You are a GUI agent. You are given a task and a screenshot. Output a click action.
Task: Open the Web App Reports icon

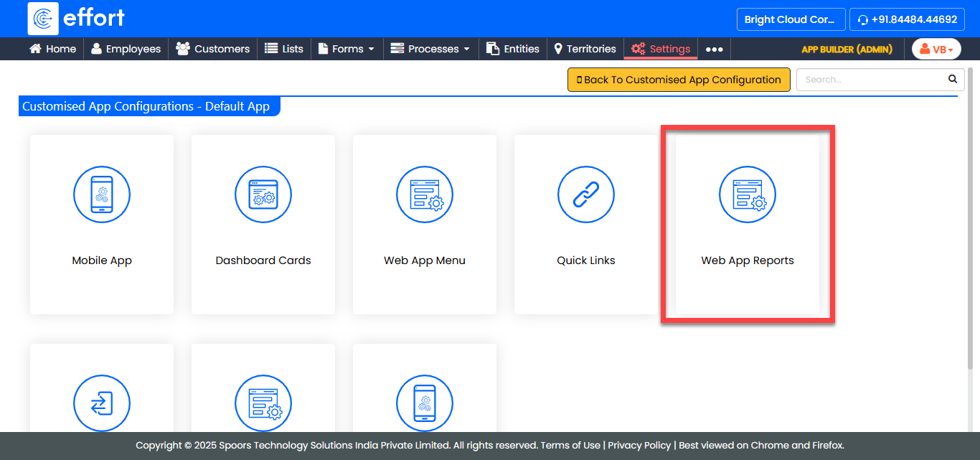748,194
